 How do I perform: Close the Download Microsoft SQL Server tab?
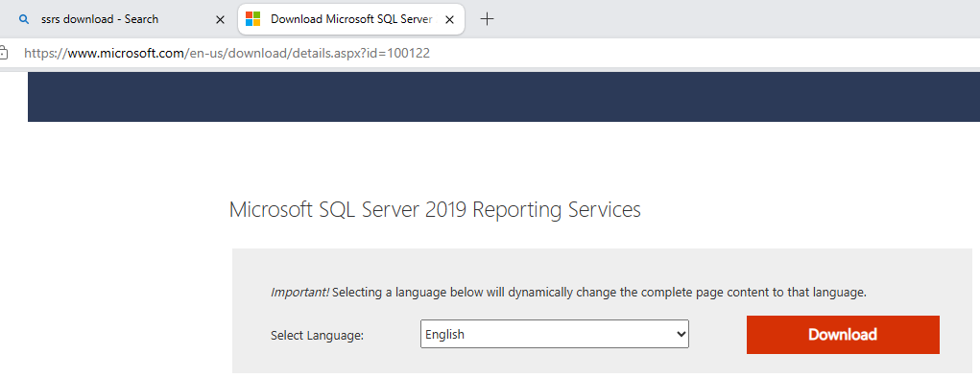449,19
